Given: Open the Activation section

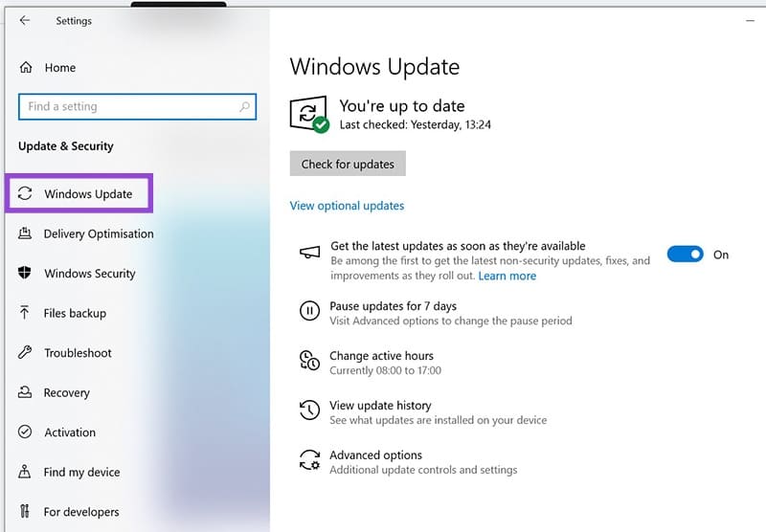Looking at the screenshot, I should (70, 432).
